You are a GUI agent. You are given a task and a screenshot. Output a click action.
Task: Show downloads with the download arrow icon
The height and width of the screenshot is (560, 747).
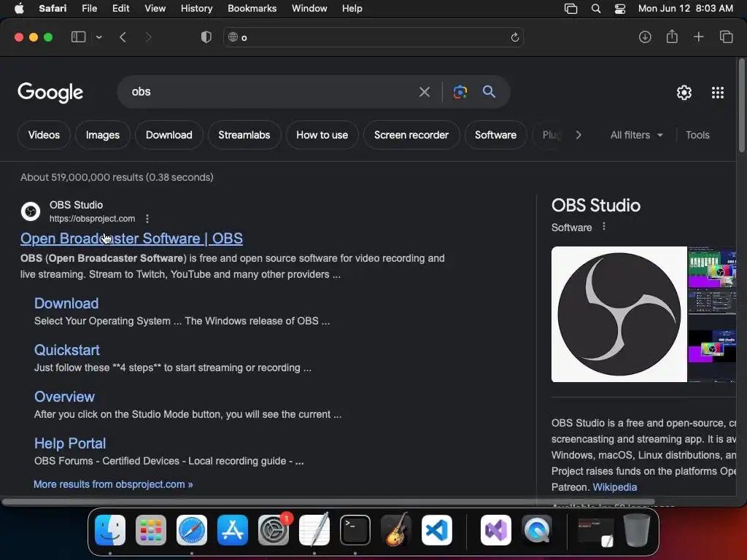point(645,37)
